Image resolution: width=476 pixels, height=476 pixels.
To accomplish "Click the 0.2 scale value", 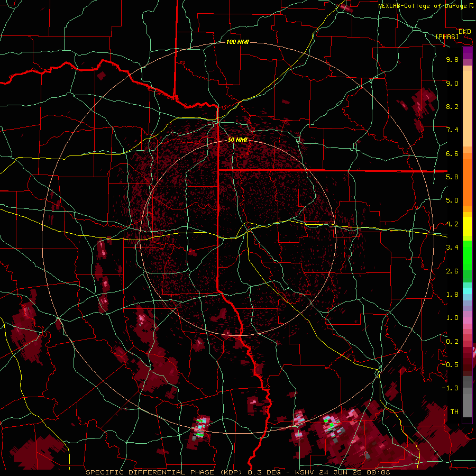I will [x=452, y=342].
